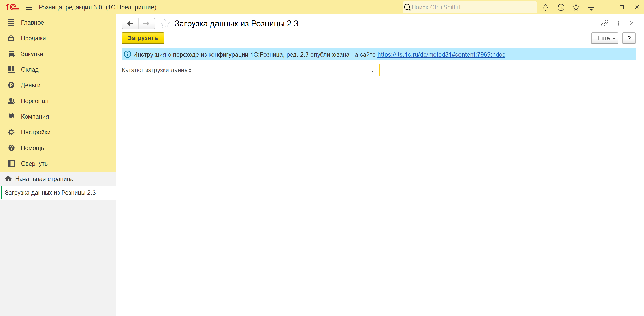Viewport: 644px width, 316px height.
Task: Maximize the application window
Action: tap(621, 7)
